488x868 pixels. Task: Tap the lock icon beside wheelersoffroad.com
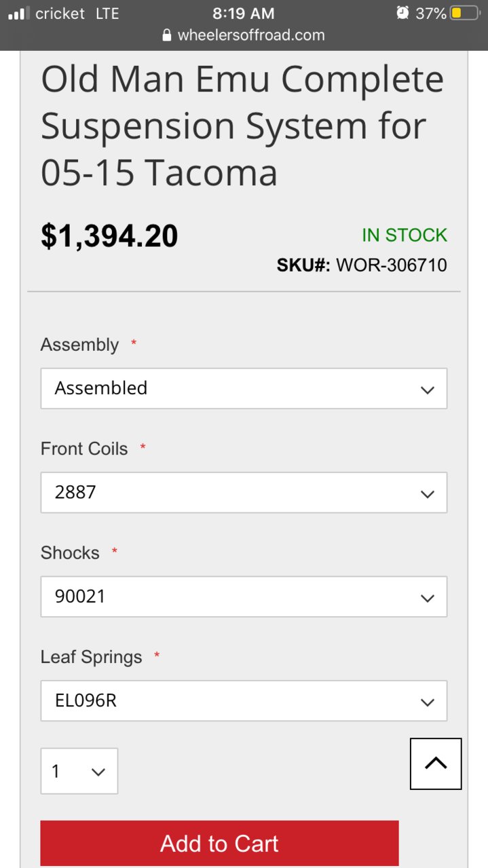(167, 35)
